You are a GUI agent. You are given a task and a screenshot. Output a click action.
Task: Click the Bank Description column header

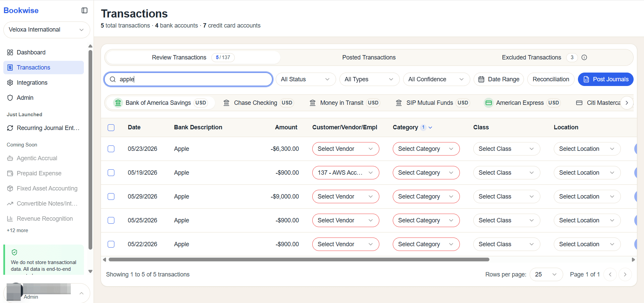[198, 128]
